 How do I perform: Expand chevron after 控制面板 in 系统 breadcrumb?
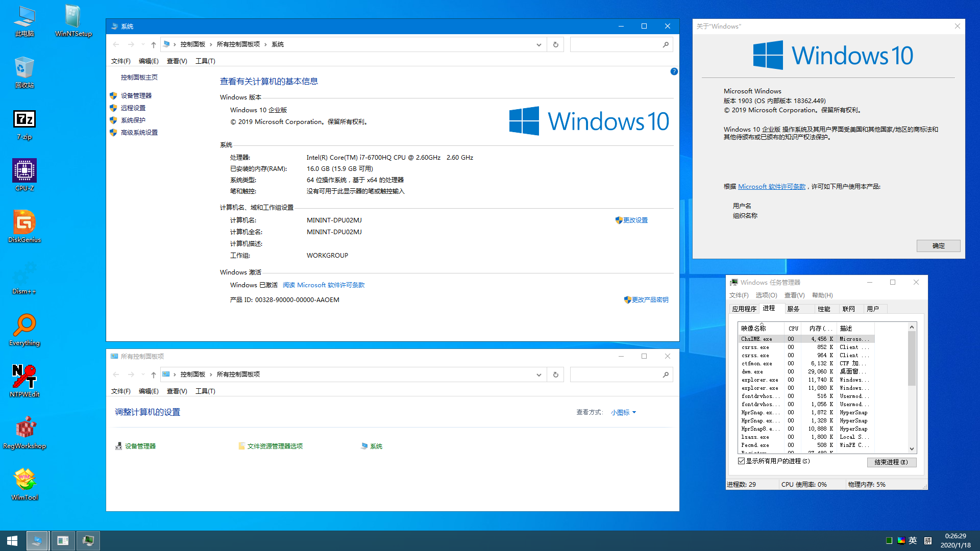(211, 44)
